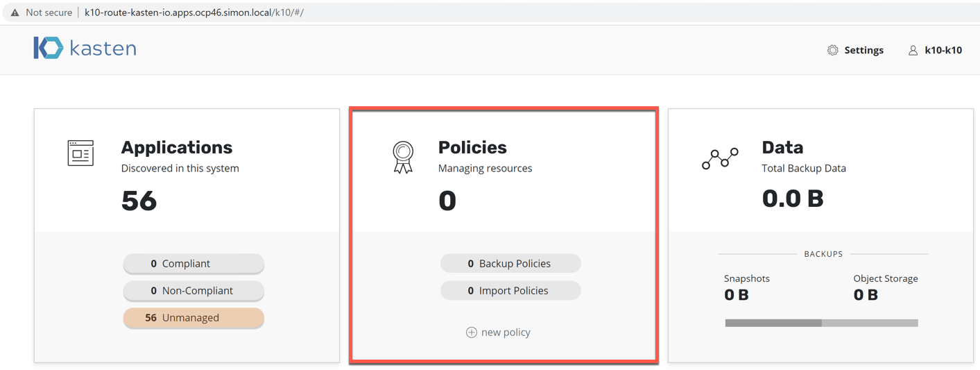The width and height of the screenshot is (980, 370).
Task: Click the backups storage usage bar
Action: click(x=821, y=323)
